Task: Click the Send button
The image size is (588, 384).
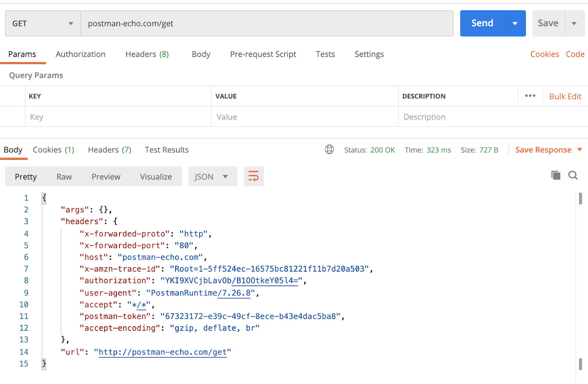Action: [x=483, y=23]
